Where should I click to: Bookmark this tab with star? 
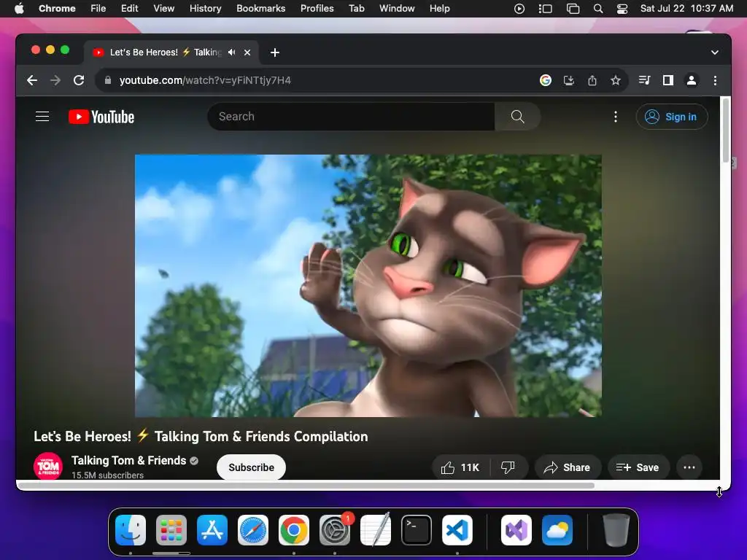pos(616,80)
